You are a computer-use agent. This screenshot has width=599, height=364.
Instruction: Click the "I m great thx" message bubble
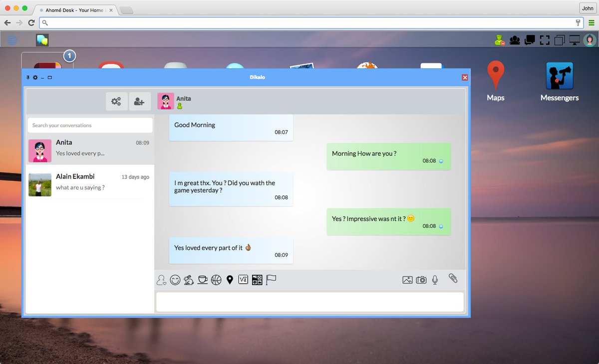(x=231, y=189)
